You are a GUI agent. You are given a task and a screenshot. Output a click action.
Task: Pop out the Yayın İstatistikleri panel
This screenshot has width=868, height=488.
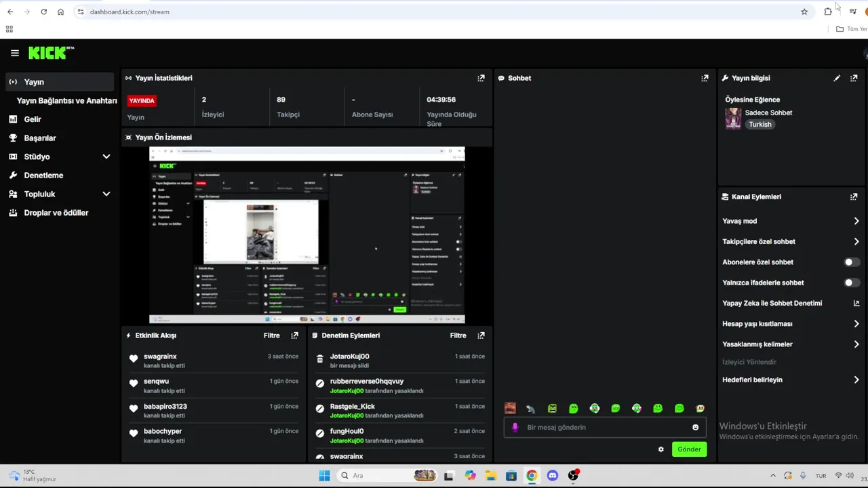point(481,78)
